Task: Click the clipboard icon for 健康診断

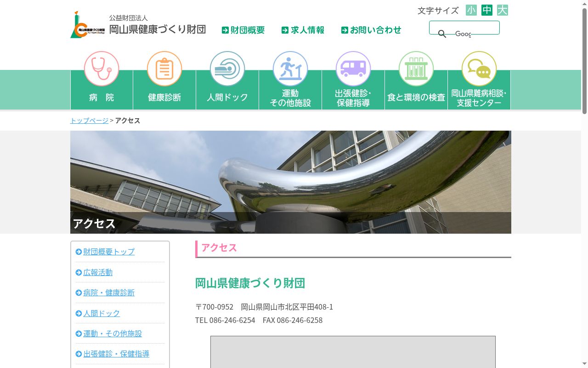Action: point(164,69)
